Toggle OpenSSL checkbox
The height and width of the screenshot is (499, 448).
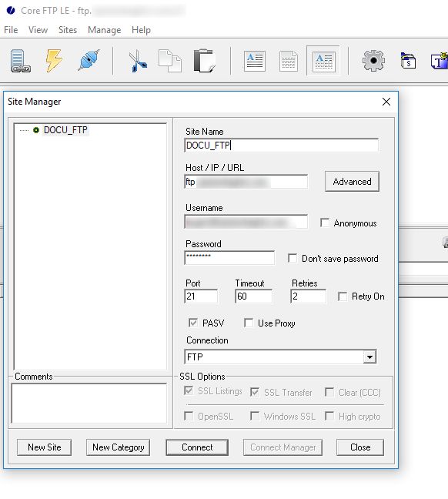189,416
